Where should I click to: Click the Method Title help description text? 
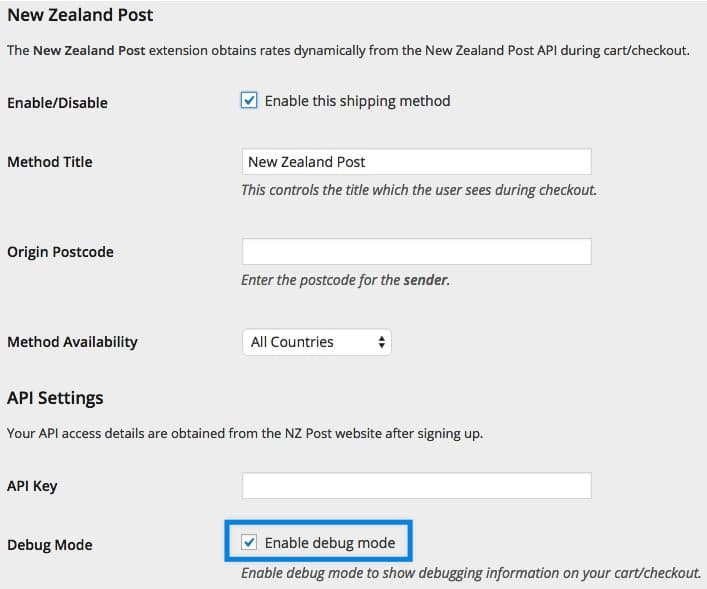418,190
